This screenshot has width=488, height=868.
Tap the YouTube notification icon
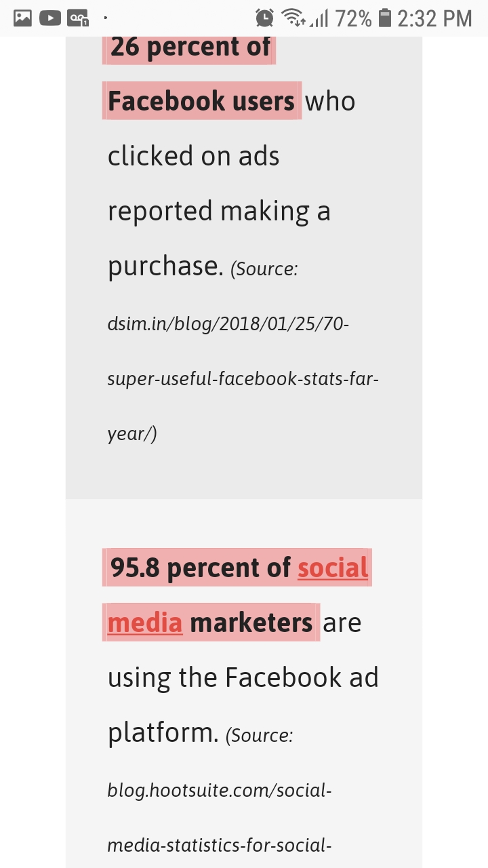click(50, 18)
